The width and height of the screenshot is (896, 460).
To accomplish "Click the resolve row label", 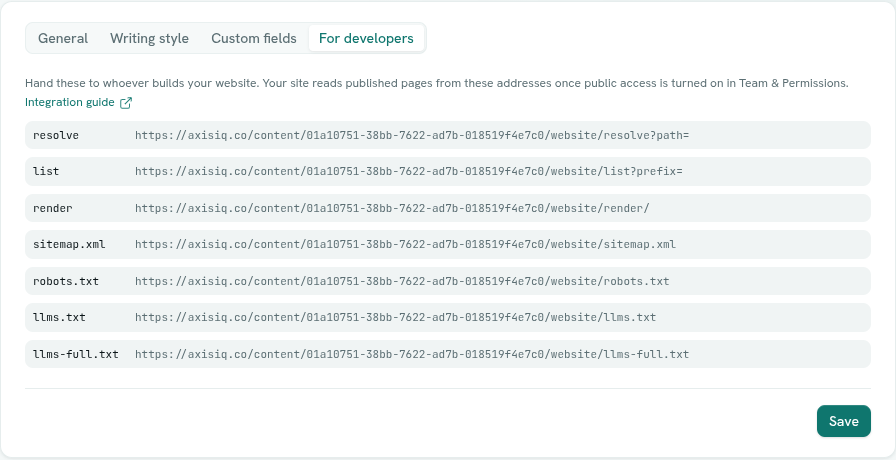I will 56,135.
